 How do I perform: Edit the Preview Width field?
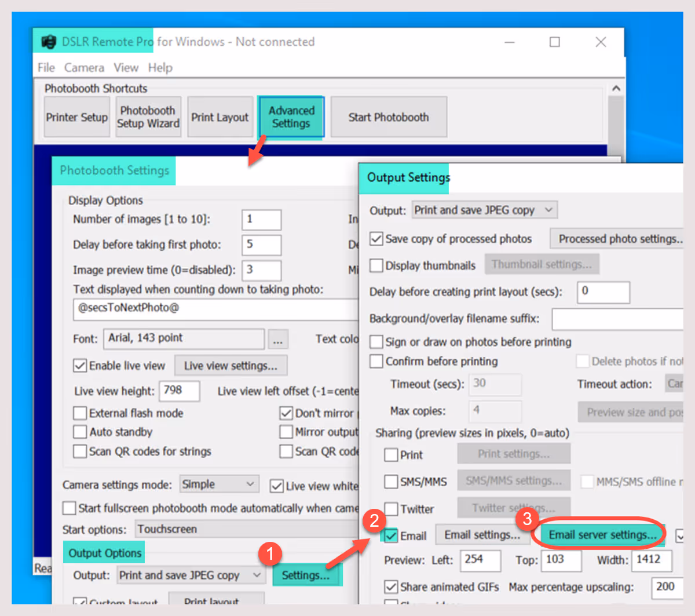[x=652, y=560]
